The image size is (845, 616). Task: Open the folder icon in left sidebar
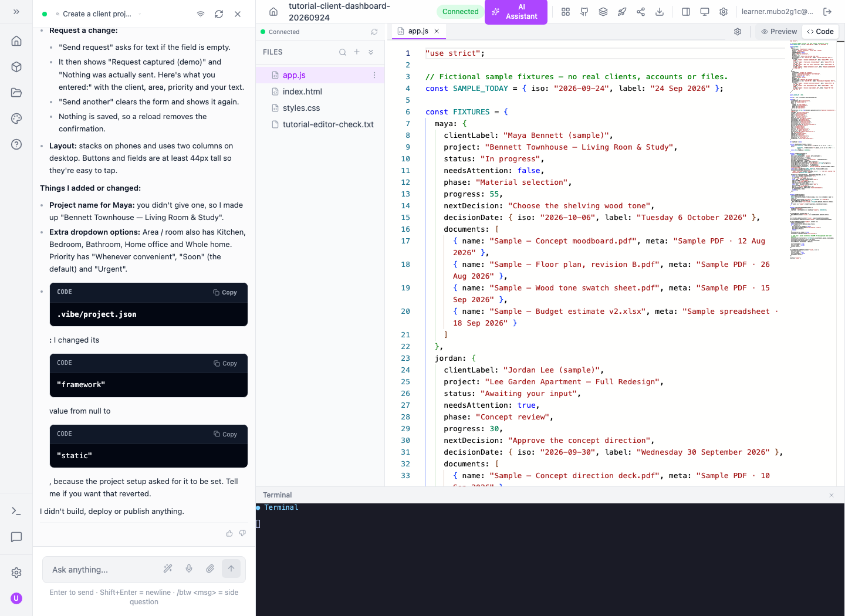[16, 93]
